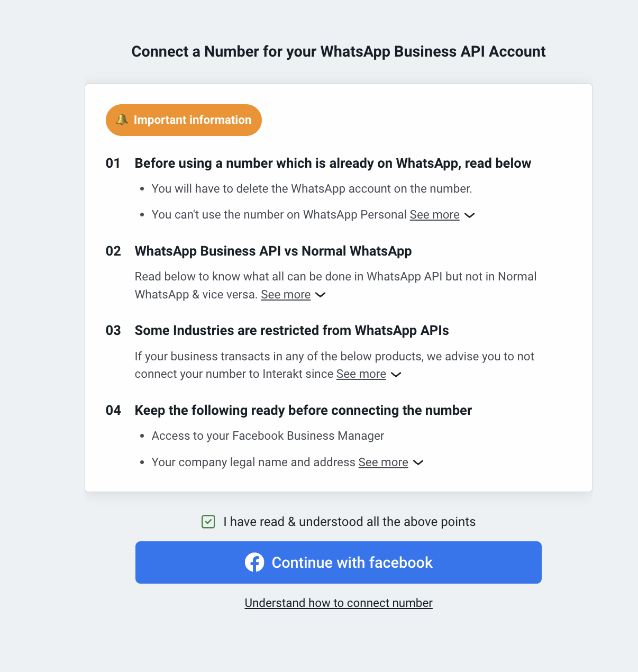The image size is (638, 672).
Task: Click the green checkmark icon near the confirmation text
Action: (208, 521)
